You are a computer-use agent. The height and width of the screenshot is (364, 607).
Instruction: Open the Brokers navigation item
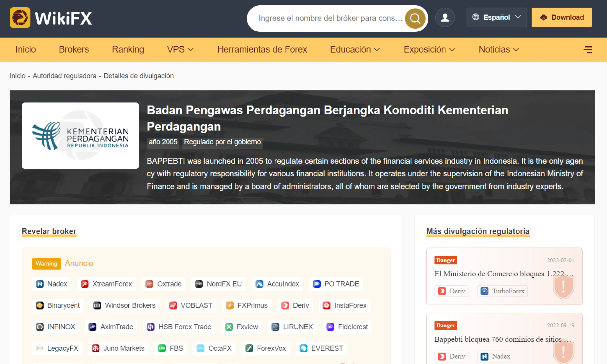click(74, 49)
